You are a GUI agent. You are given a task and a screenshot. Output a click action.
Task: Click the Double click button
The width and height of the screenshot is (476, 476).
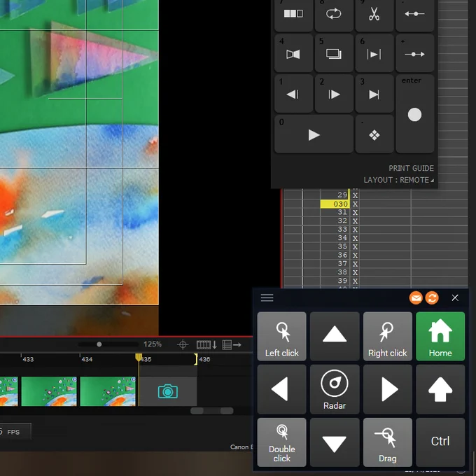[281, 442]
